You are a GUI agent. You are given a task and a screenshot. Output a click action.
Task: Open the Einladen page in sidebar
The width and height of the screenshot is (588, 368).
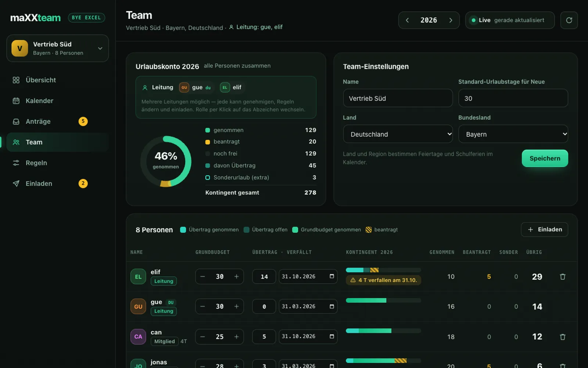point(57,183)
